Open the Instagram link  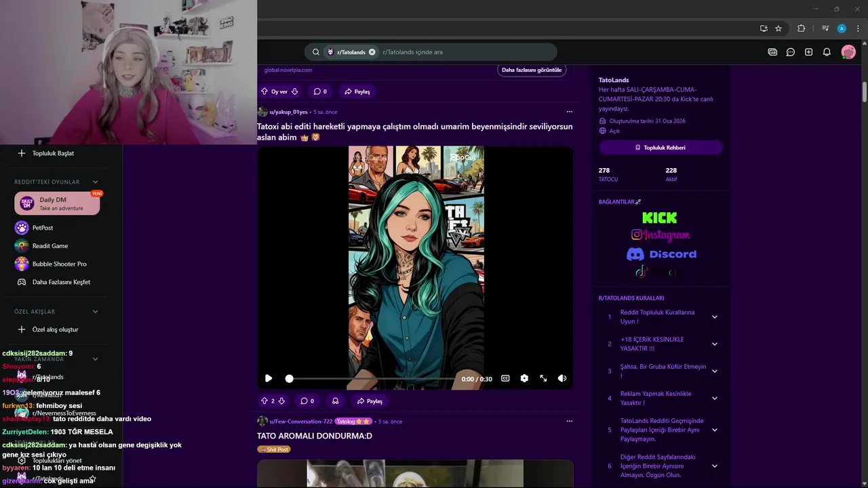660,235
